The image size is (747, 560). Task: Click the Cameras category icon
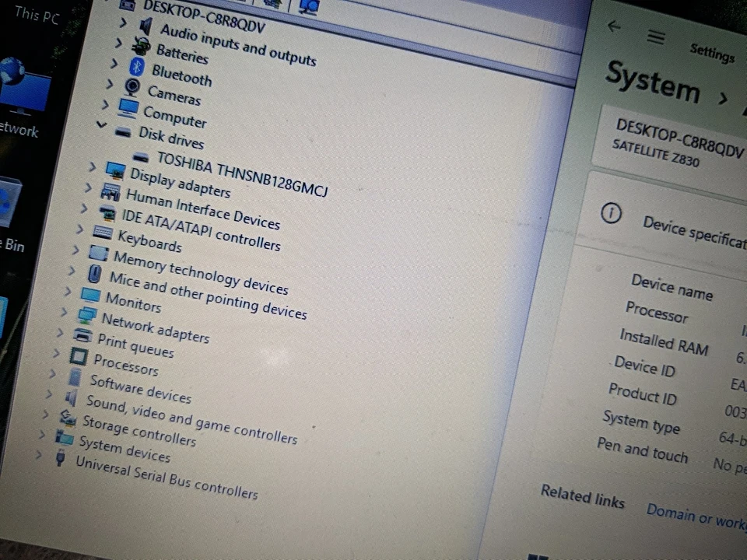click(131, 89)
